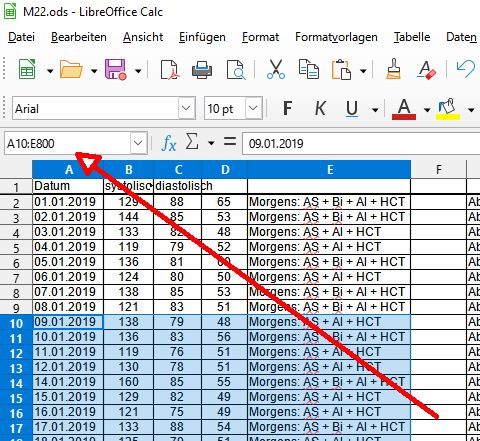480x441 pixels.
Task: Click the Open folder icon
Action: (71, 69)
